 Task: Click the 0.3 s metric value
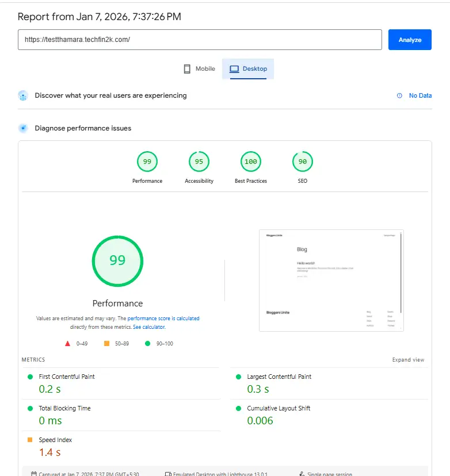point(258,389)
